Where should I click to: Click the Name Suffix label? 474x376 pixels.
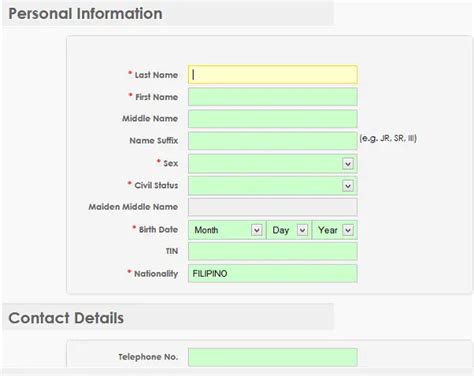tap(154, 140)
